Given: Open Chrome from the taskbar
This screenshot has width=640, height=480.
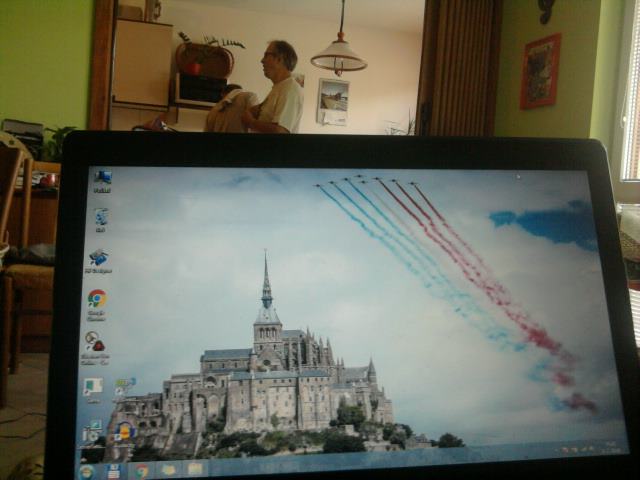Looking at the screenshot, I should click(x=142, y=471).
